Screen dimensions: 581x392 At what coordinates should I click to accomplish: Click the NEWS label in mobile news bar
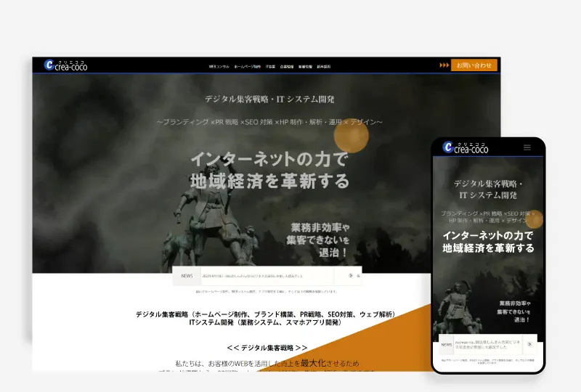pyautogui.click(x=446, y=345)
